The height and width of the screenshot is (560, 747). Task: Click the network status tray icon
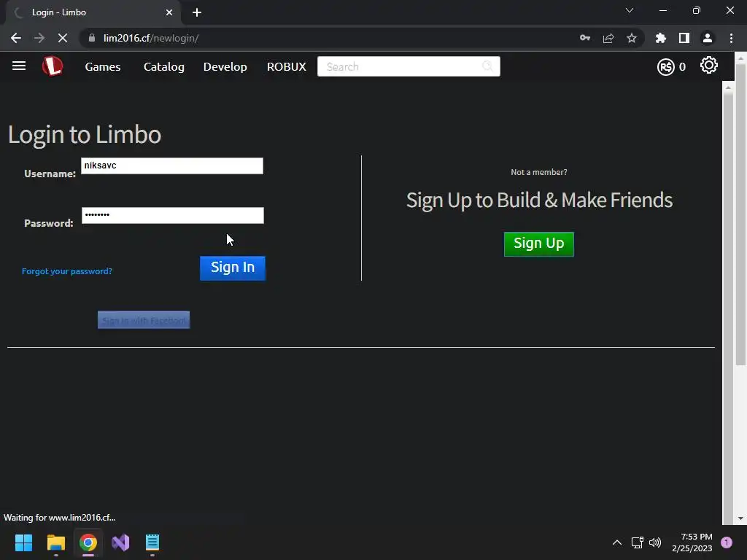(638, 542)
